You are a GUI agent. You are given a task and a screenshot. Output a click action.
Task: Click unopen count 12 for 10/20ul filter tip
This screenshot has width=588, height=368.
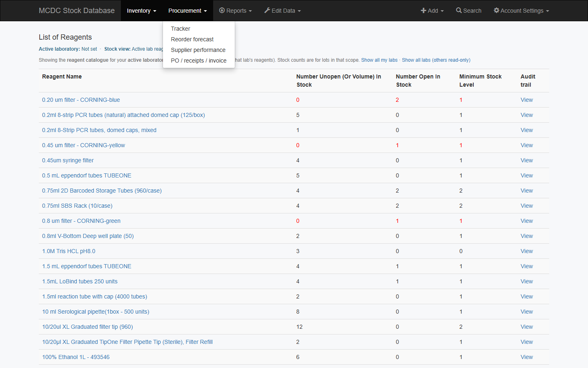click(x=300, y=327)
